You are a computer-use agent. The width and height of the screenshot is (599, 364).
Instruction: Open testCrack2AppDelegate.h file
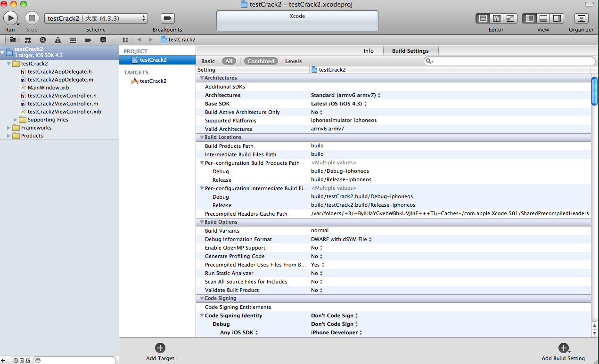[59, 72]
